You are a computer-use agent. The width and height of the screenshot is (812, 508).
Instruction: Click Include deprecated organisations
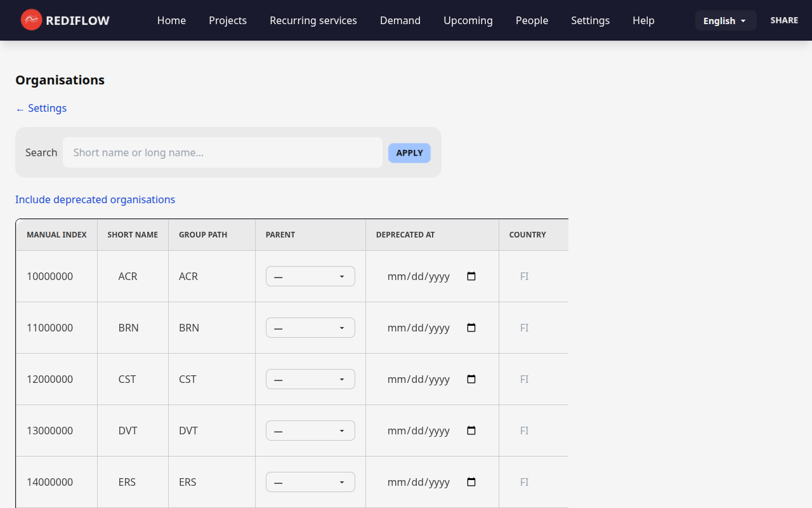coord(95,199)
